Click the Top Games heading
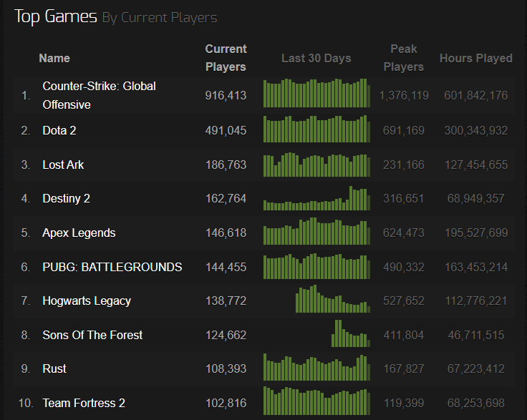Image resolution: width=527 pixels, height=420 pixels. pyautogui.click(x=56, y=16)
